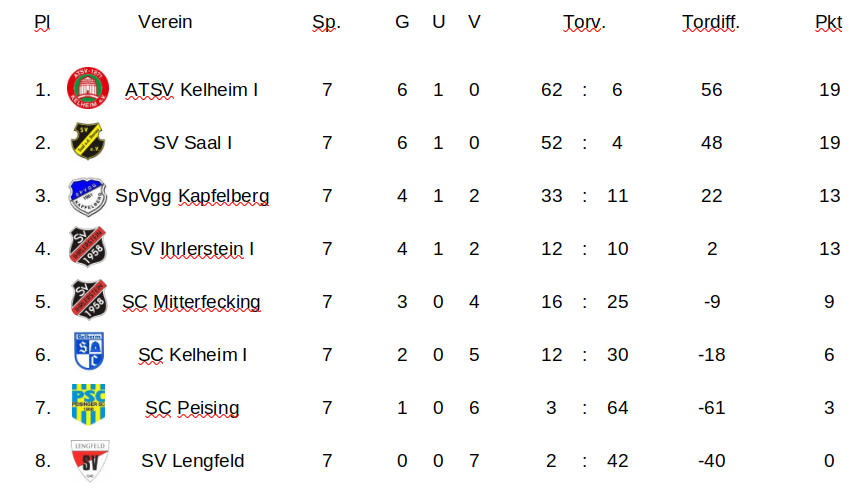The width and height of the screenshot is (868, 491).
Task: Select SV Lengfeld's goal difference -40
Action: pyautogui.click(x=711, y=461)
